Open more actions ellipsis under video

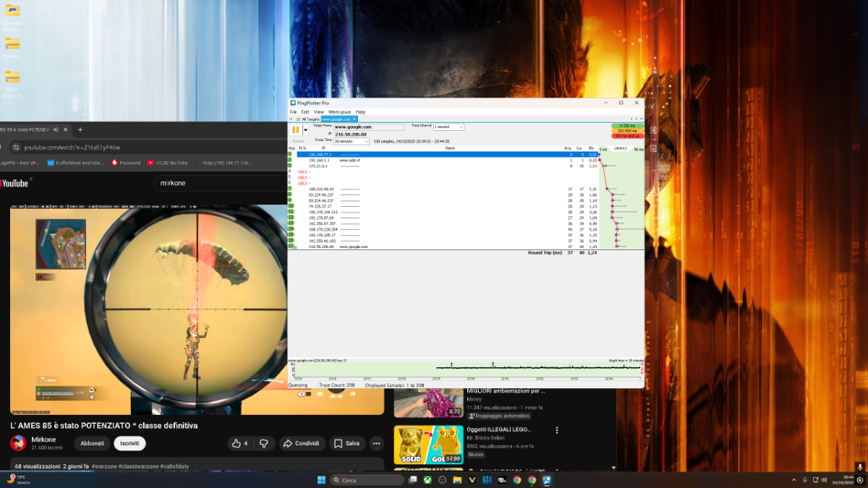(x=377, y=443)
